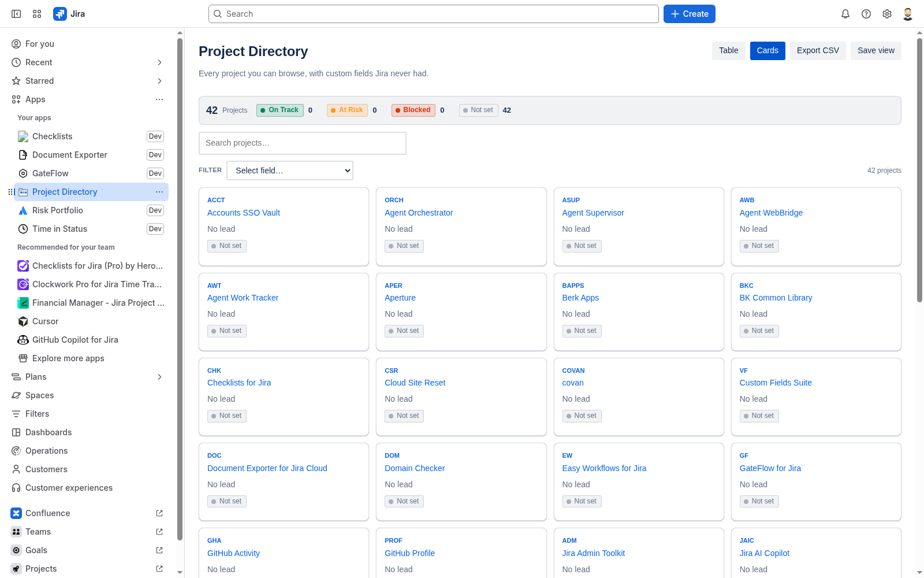Viewport: 924px width, 578px height.
Task: Filter by At Risk status badge
Action: (x=347, y=110)
